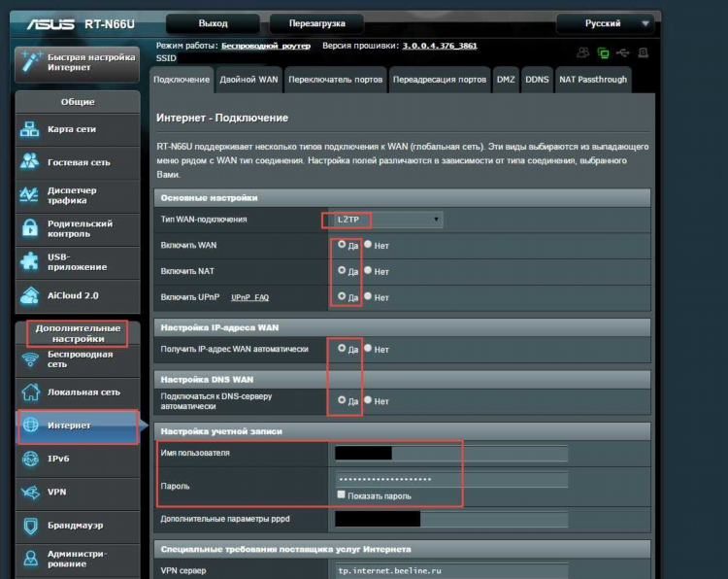Screen dimensions: 728x579
Task: Click the printer status icon in header
Action: tap(643, 52)
